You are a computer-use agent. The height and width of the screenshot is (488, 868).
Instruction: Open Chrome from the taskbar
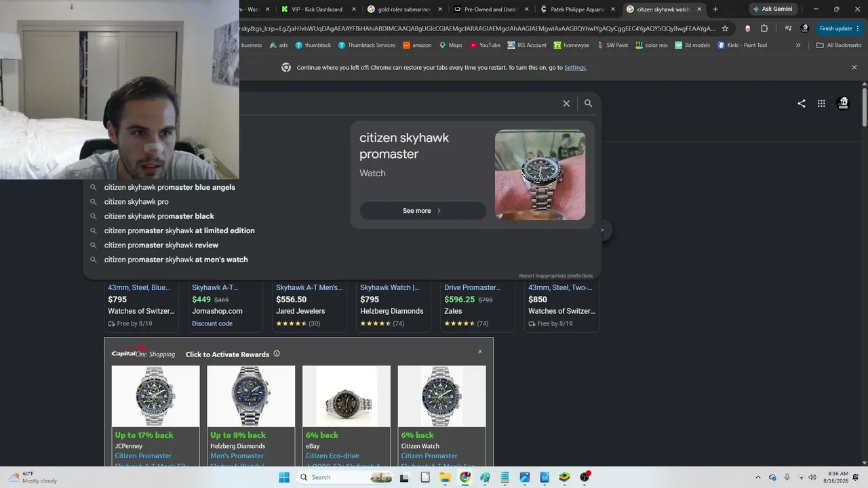point(465,477)
